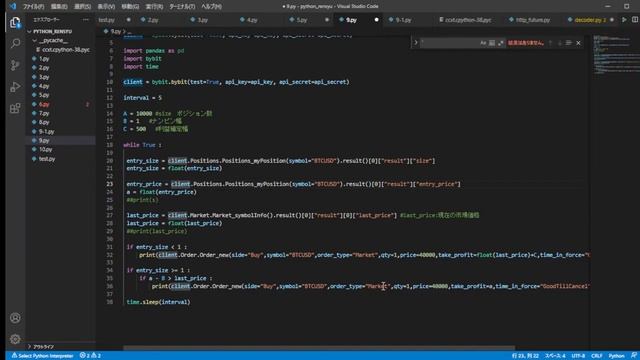This screenshot has height=360, width=640.
Task: Open the Help menu
Action: pos(211,7)
